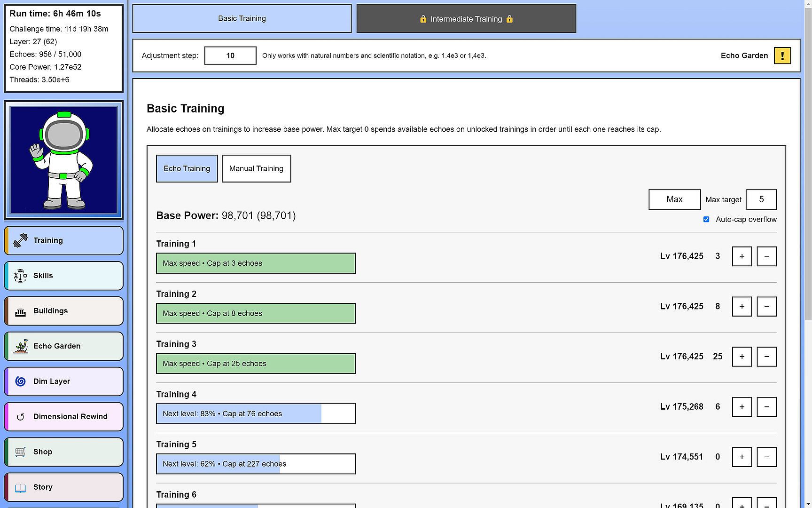Image resolution: width=812 pixels, height=508 pixels.
Task: Click the astronaut avatar image
Action: (64, 160)
